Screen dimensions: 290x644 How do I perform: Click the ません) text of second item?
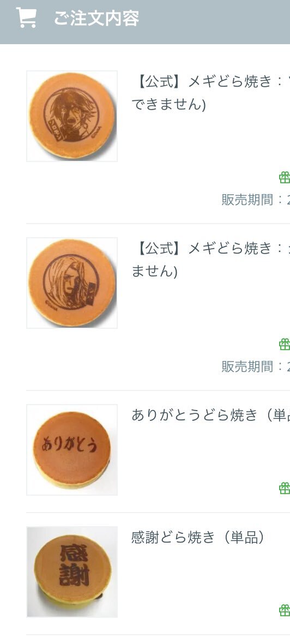(154, 272)
